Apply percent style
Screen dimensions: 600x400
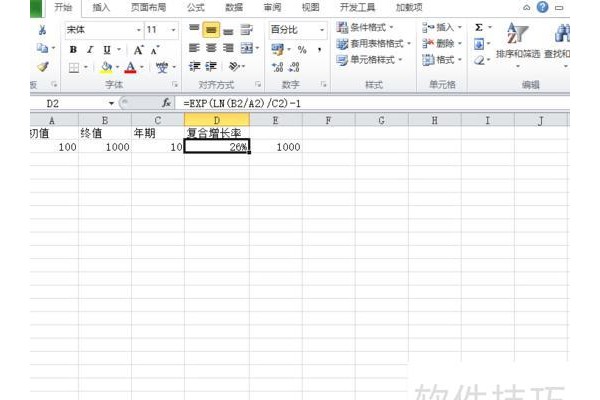click(302, 50)
